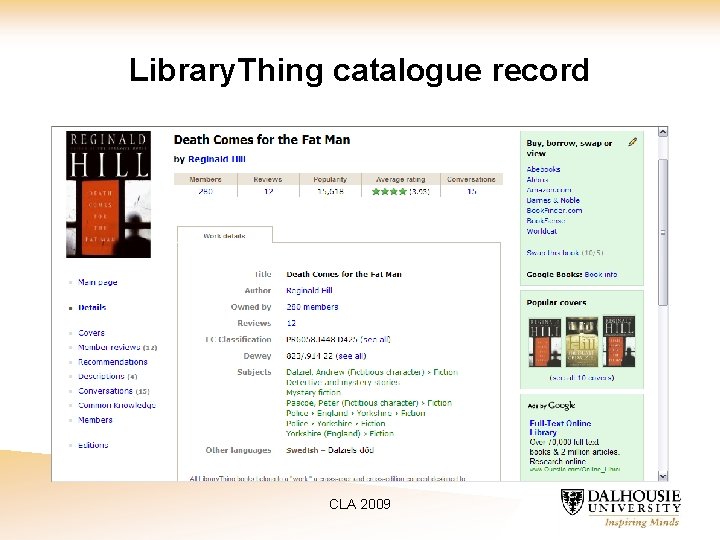Click Yorkshire (England) > Fiction subject

[340, 433]
